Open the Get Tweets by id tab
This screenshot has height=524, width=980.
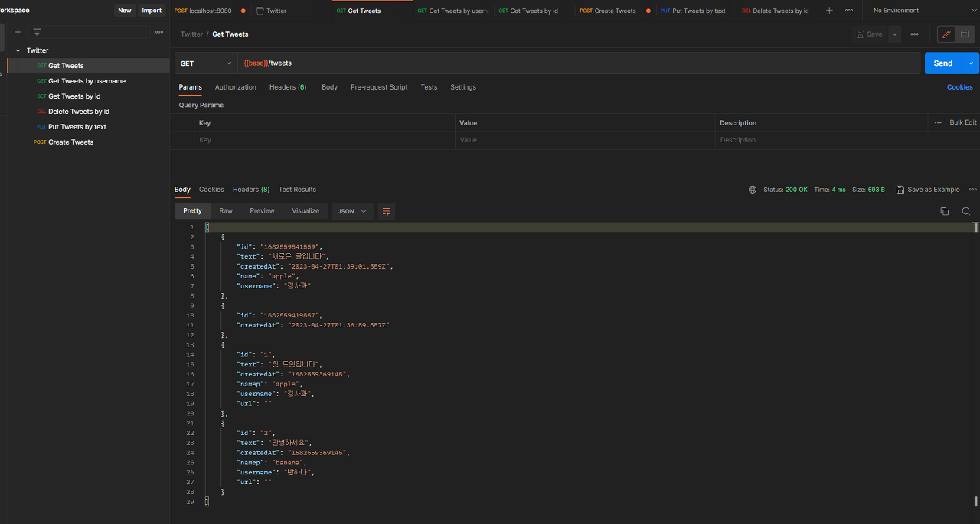(x=534, y=11)
